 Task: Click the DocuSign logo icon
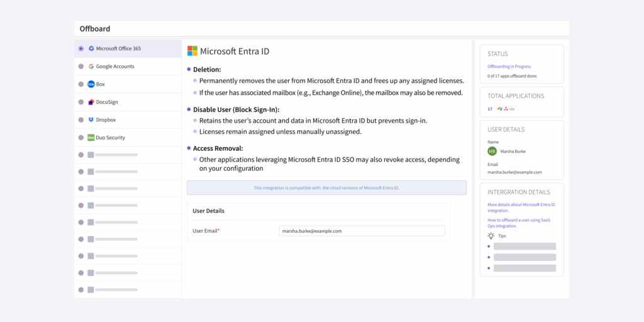click(91, 102)
